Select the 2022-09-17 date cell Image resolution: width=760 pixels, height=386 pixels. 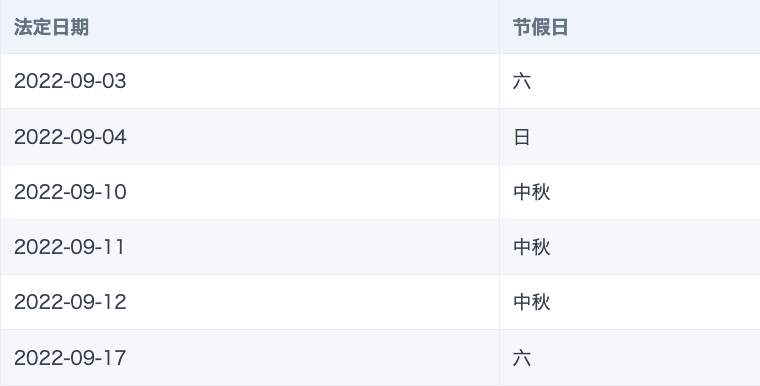coord(70,358)
